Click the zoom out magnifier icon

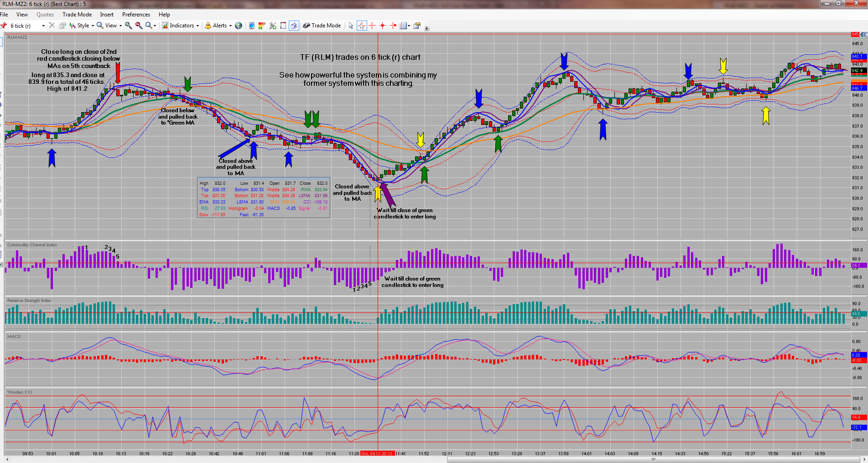pos(139,26)
